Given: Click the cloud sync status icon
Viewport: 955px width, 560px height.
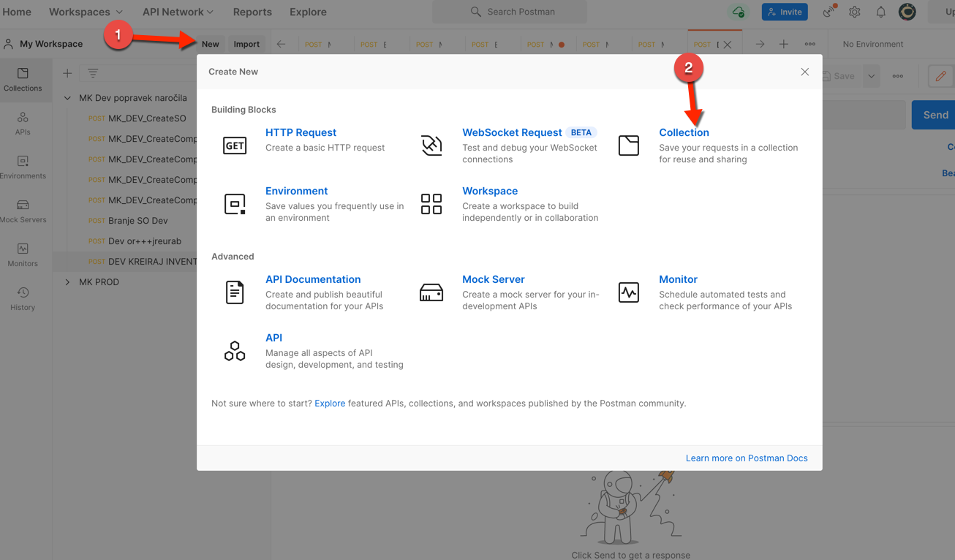Looking at the screenshot, I should point(739,12).
